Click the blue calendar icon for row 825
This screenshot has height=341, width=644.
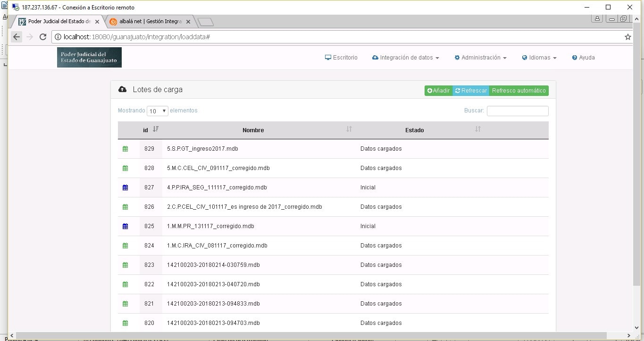click(125, 226)
